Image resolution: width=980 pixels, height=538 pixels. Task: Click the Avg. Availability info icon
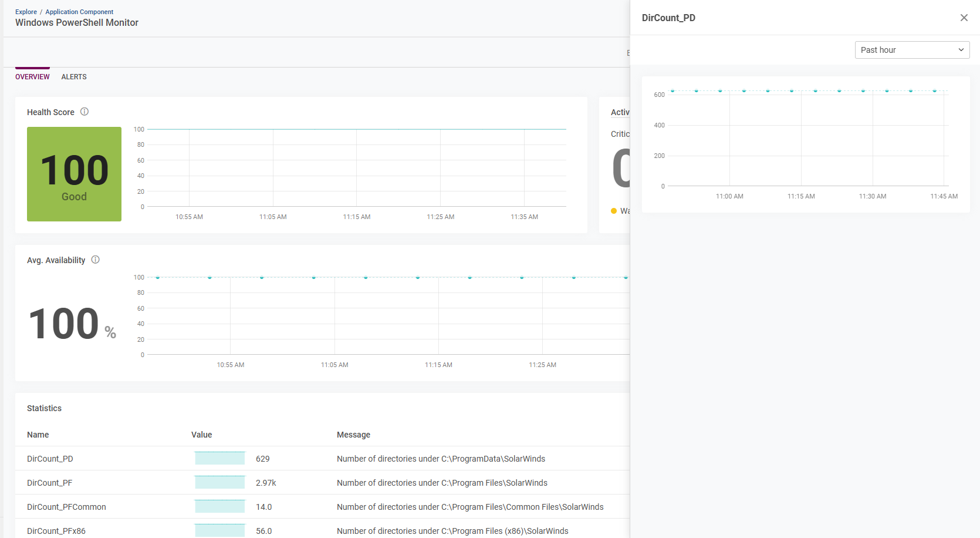(95, 260)
